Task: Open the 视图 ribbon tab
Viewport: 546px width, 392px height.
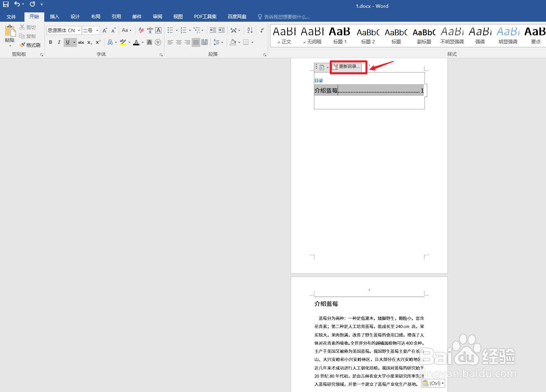Action: point(178,17)
